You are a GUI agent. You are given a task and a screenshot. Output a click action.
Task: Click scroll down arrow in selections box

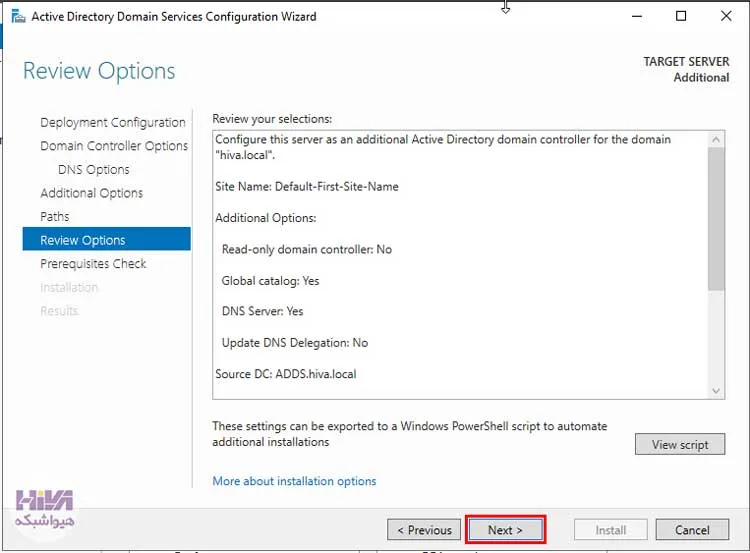716,390
